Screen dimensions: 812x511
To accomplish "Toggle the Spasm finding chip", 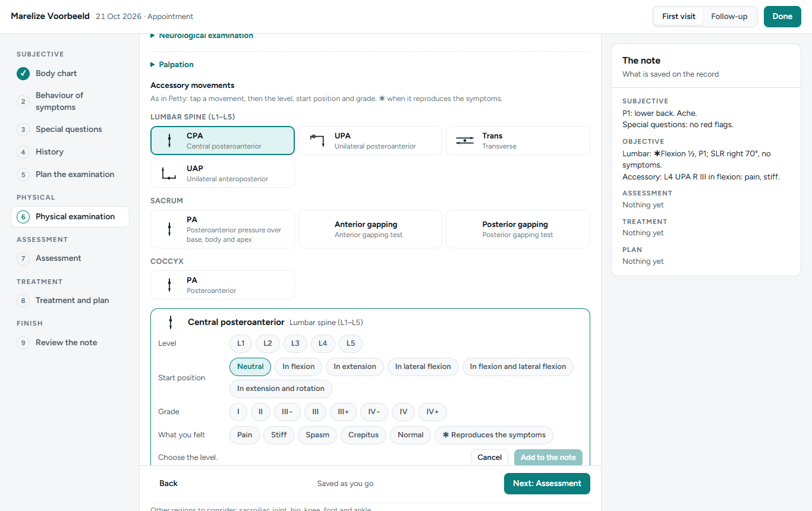I will point(317,435).
